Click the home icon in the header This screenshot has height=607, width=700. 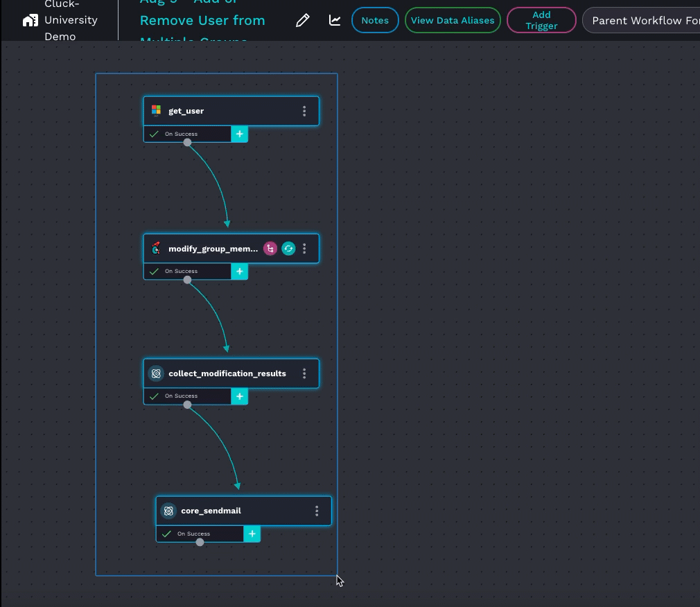tap(30, 20)
